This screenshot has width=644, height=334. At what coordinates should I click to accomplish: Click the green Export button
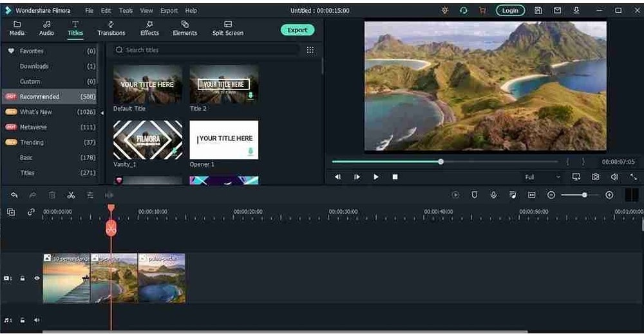[x=298, y=30]
